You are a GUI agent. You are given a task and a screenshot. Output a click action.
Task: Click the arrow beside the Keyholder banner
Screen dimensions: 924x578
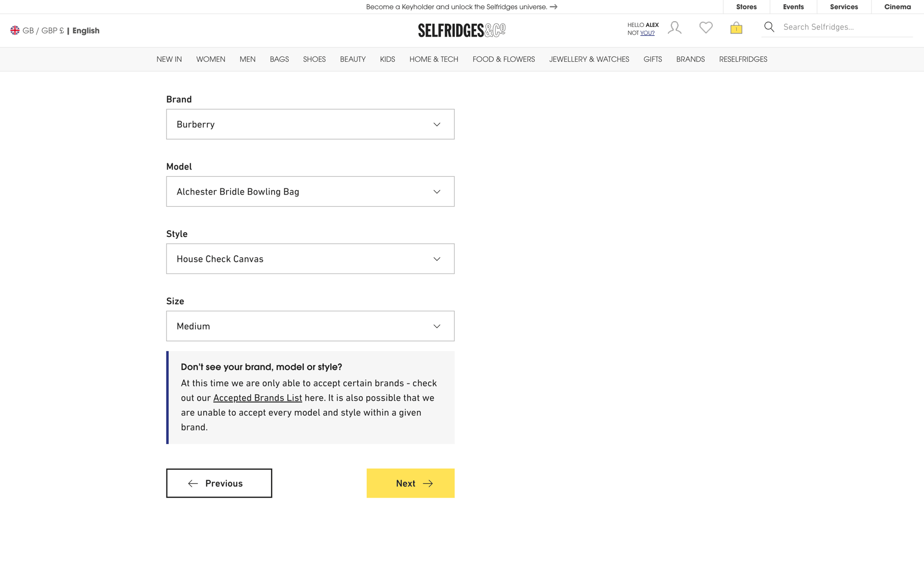click(554, 7)
